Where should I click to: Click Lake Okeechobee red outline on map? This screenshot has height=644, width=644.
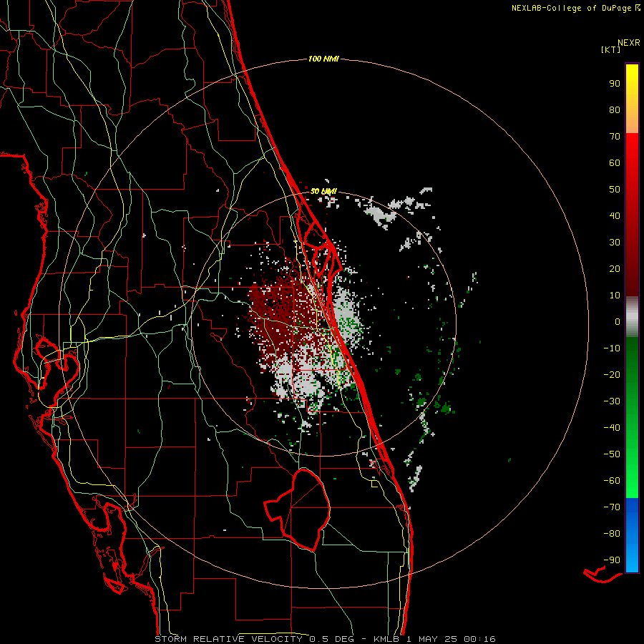tap(298, 509)
